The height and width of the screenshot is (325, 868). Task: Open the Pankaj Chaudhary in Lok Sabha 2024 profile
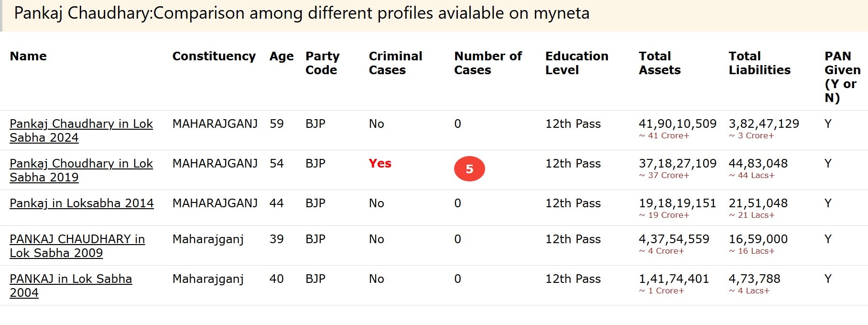click(81, 130)
